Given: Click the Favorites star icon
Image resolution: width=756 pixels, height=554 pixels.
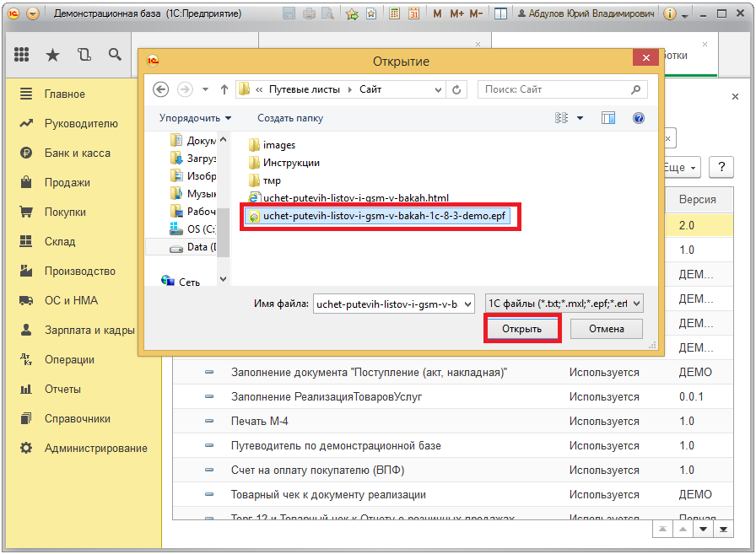Looking at the screenshot, I should tap(52, 55).
